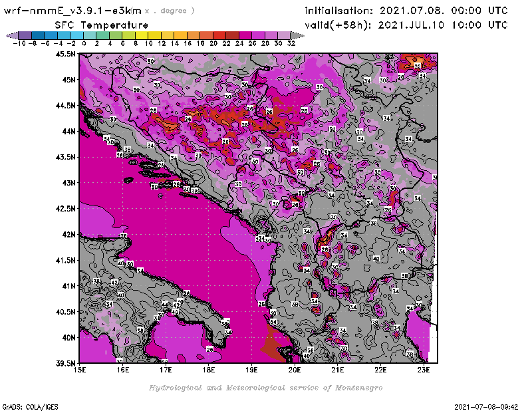The height and width of the screenshot is (411, 532).
Task: Click the legend arrow end below -10
Action: pyautogui.click(x=12, y=35)
